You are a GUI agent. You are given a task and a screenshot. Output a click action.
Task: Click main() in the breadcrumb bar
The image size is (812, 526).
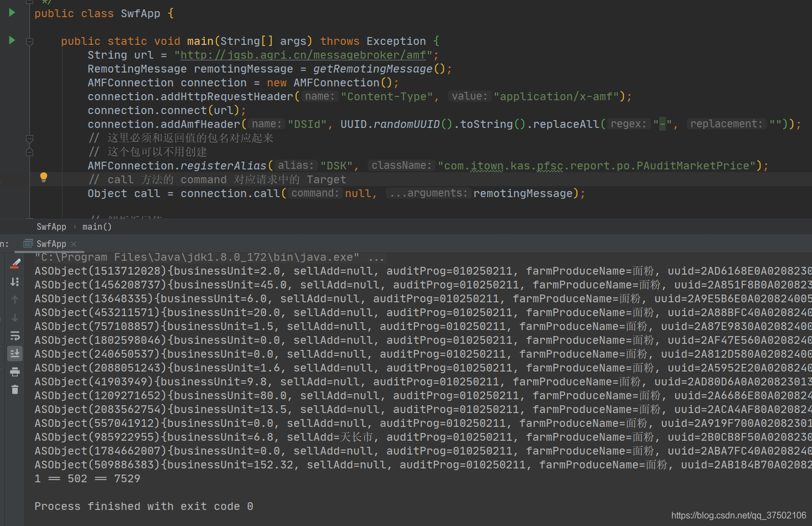click(97, 226)
